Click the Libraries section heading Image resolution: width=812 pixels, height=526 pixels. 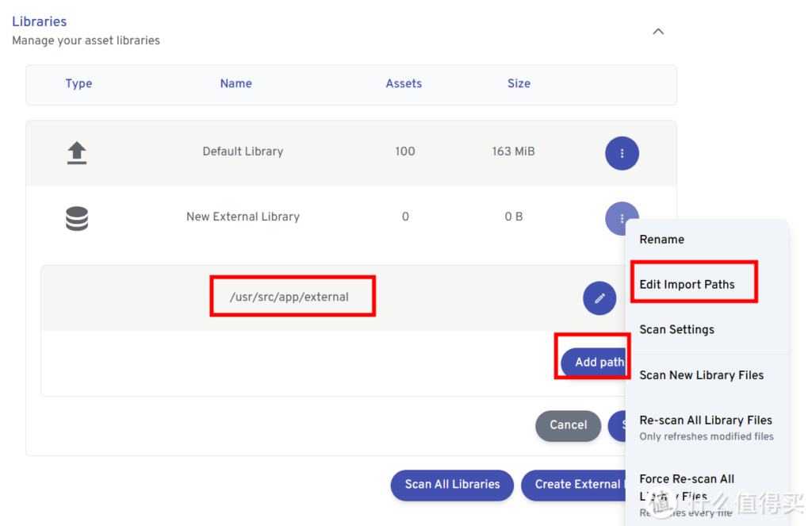pyautogui.click(x=39, y=21)
